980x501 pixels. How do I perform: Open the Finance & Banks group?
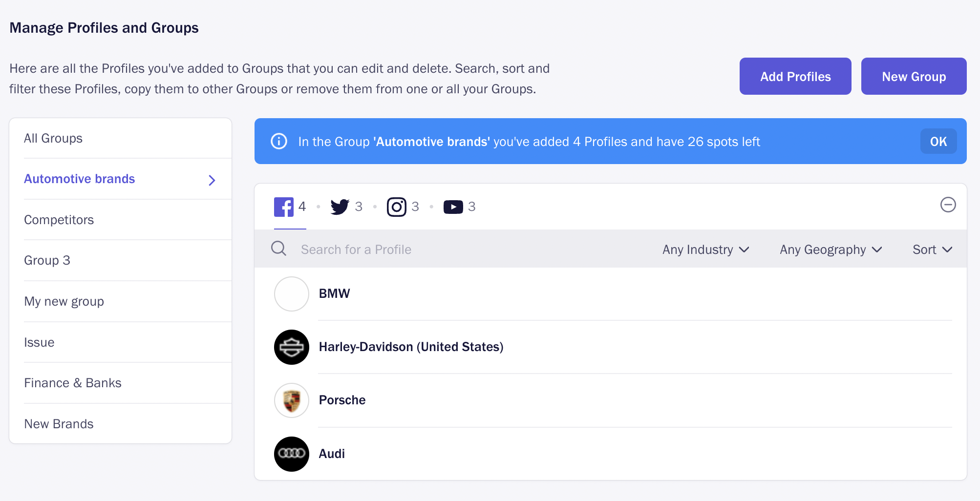click(120, 383)
